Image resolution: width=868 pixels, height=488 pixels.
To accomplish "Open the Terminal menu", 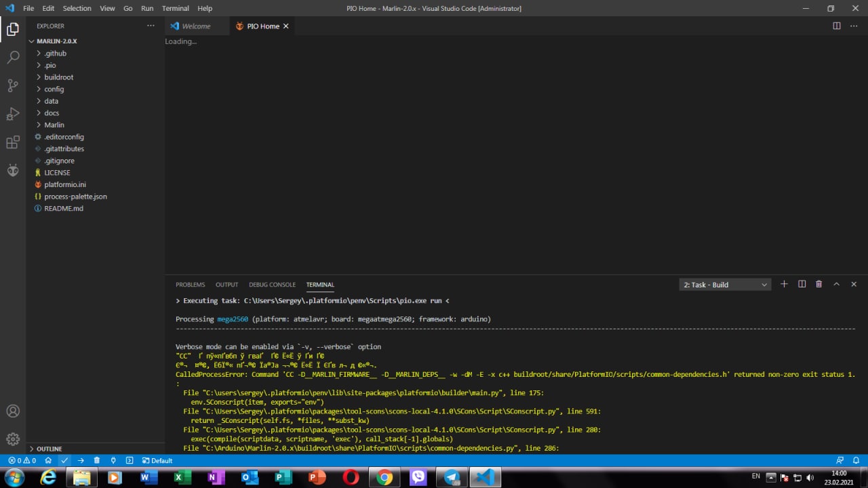I will (176, 8).
